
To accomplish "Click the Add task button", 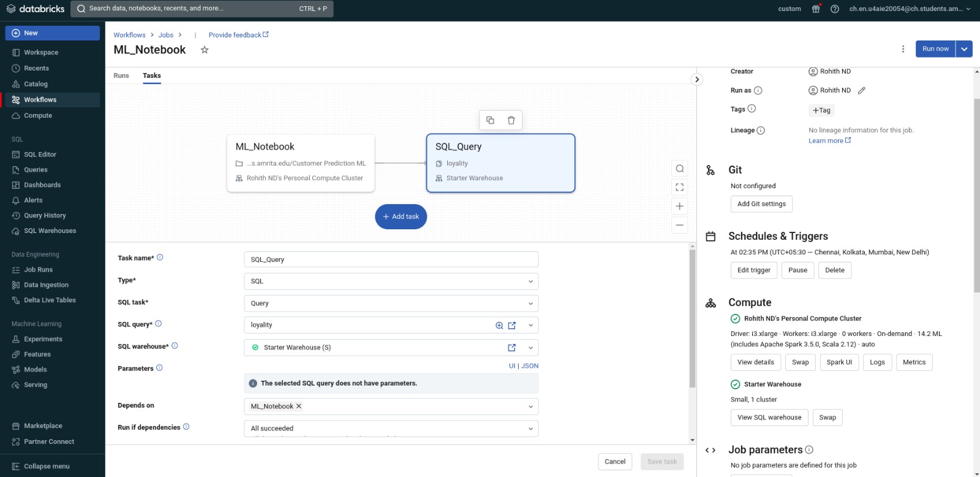I will [401, 216].
